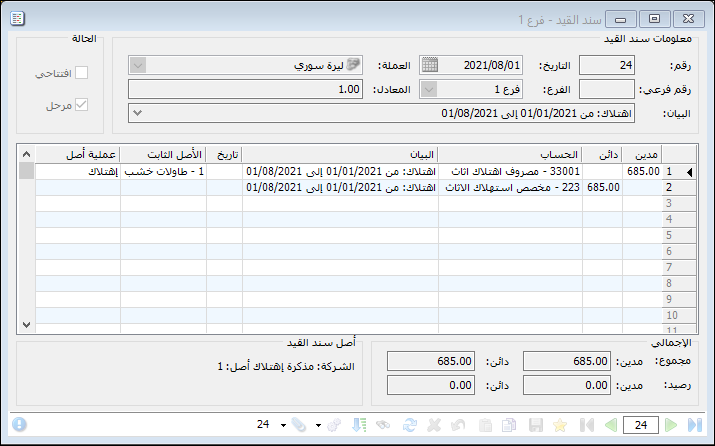Close the سند القيد window
Screen dimensions: 715x446
coord(689,19)
